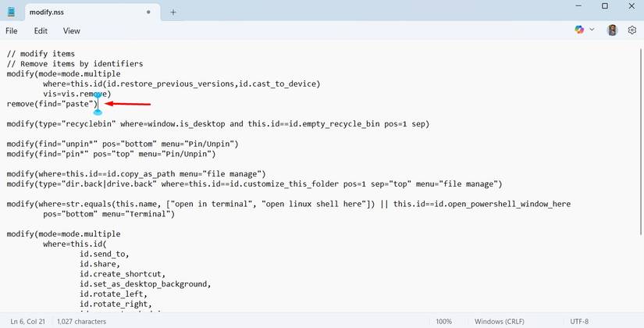Click the Notepad app icon in title bar
This screenshot has height=328, width=644.
coord(12,12)
